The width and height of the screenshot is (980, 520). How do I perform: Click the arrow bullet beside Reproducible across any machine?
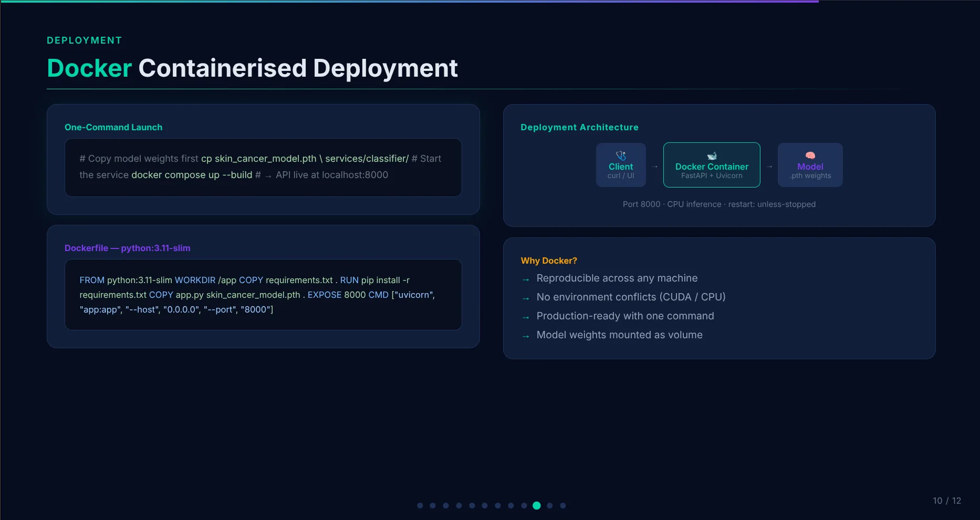click(x=526, y=280)
